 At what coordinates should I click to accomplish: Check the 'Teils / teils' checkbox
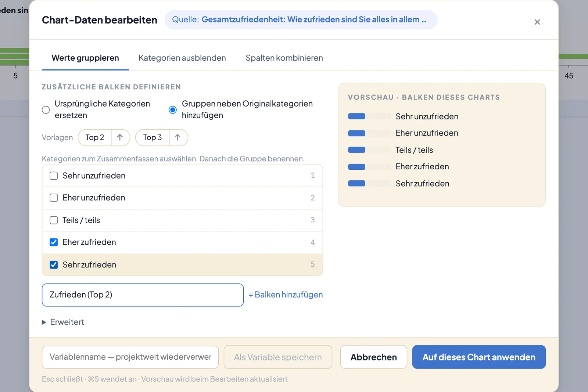tap(54, 220)
